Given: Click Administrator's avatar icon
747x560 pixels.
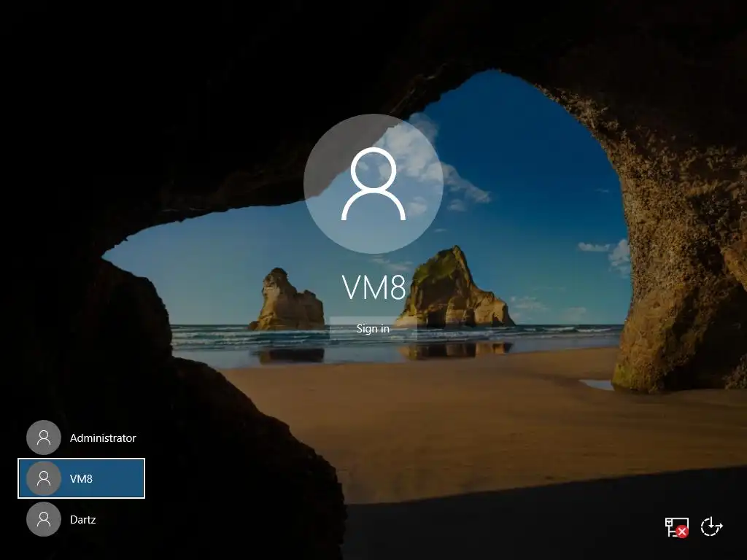Looking at the screenshot, I should pyautogui.click(x=44, y=437).
